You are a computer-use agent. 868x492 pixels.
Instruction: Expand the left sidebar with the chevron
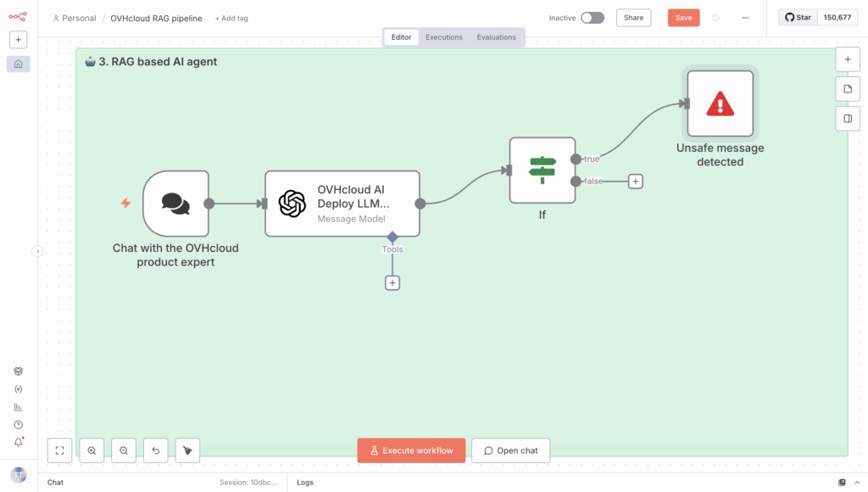click(x=36, y=251)
